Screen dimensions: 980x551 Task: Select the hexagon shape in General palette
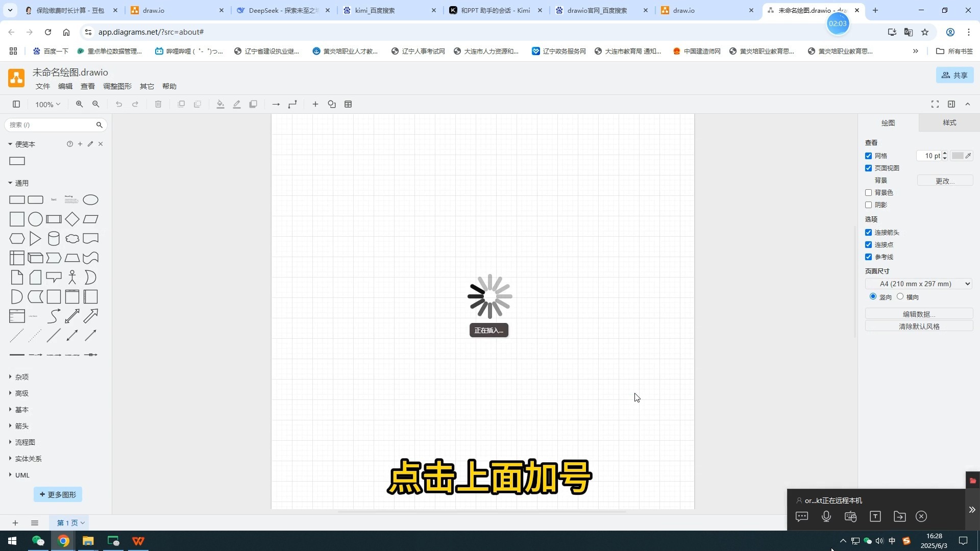(17, 238)
